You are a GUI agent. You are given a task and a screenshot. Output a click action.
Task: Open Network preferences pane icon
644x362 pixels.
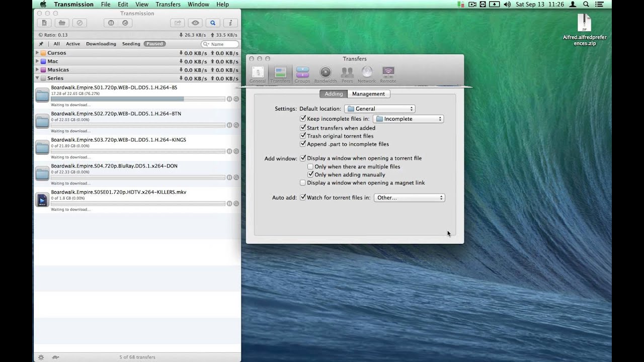(x=367, y=74)
